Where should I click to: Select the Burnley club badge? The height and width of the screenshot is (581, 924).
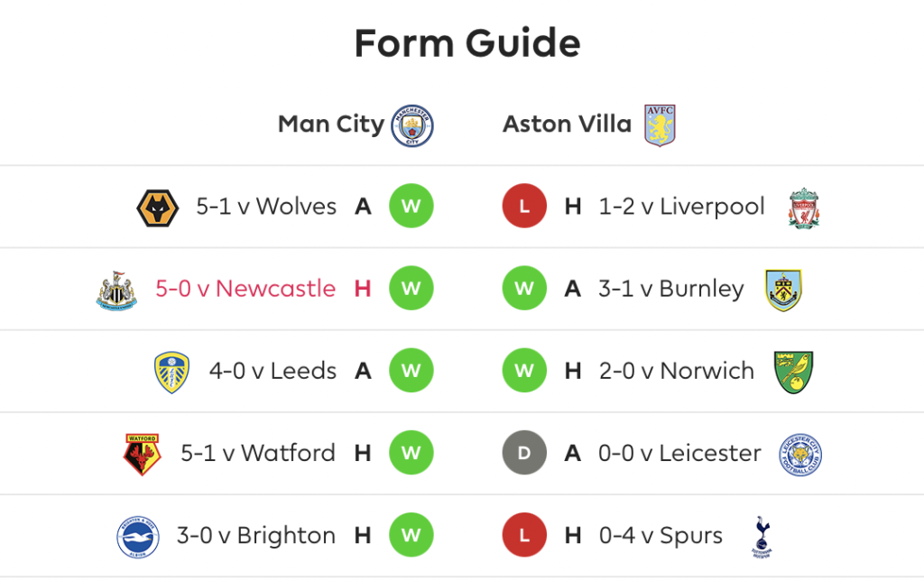(783, 290)
